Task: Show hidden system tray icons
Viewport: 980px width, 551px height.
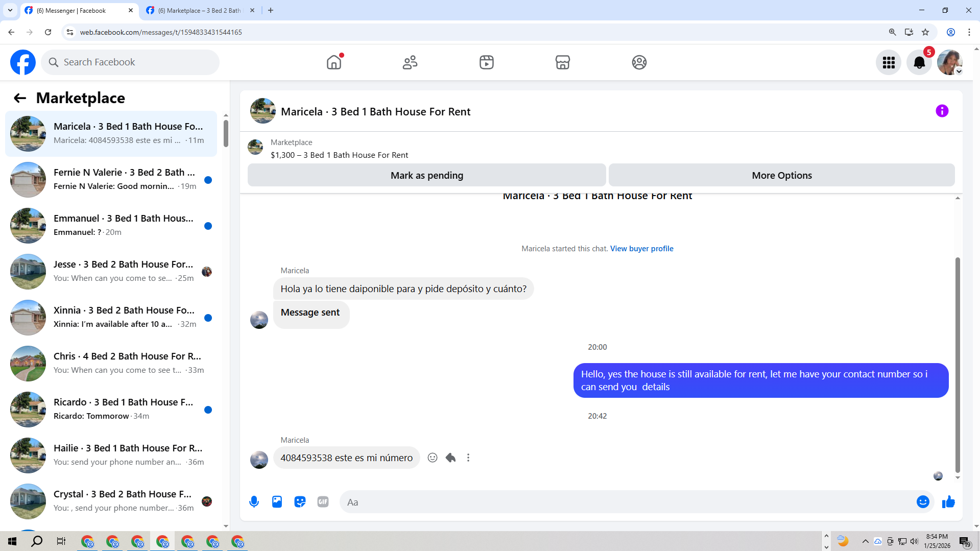Action: [866, 541]
